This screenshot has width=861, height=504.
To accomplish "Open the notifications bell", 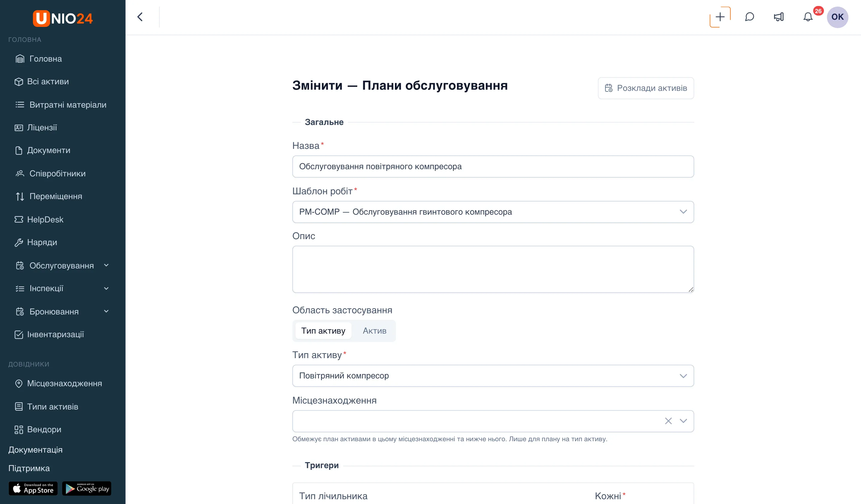I will 808,17.
